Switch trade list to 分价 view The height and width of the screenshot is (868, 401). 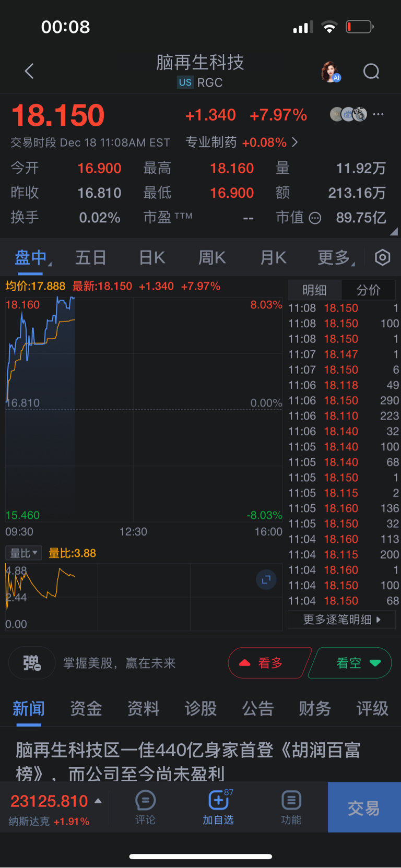tap(368, 290)
